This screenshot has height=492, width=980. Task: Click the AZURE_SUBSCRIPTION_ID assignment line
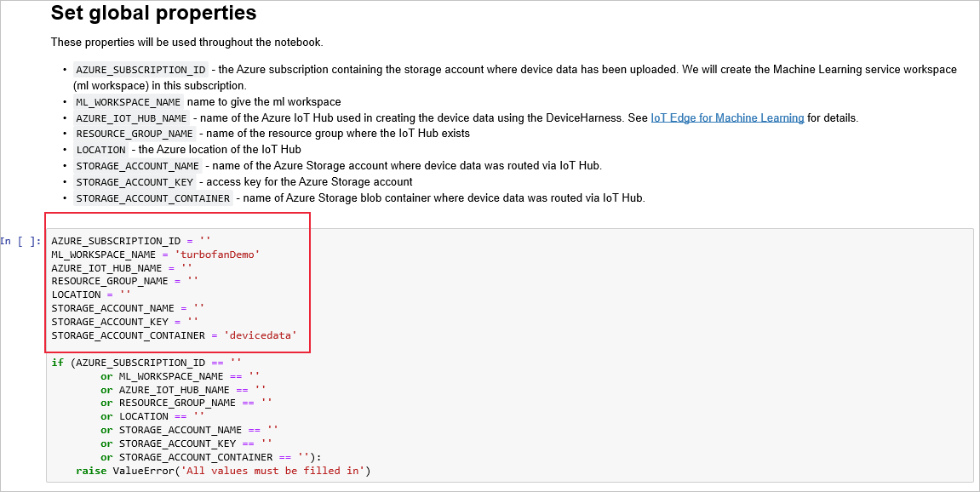click(128, 240)
